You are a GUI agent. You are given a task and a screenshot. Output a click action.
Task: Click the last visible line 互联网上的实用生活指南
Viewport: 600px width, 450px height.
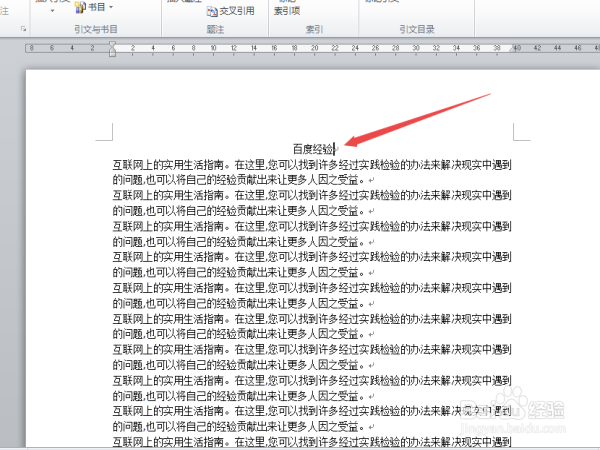click(312, 442)
